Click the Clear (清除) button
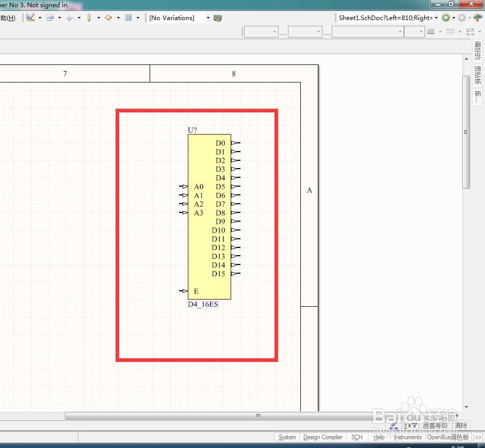The width and height of the screenshot is (485, 448). [461, 426]
